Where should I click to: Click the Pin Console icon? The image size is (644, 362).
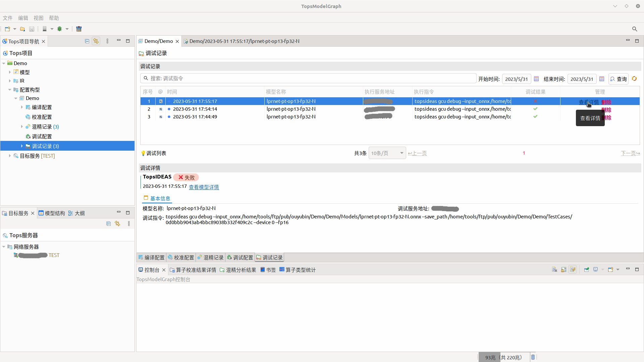[x=586, y=269]
